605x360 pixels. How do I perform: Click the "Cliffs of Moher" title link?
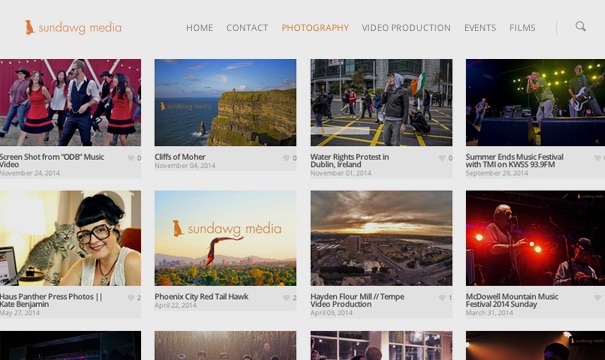[x=180, y=157]
